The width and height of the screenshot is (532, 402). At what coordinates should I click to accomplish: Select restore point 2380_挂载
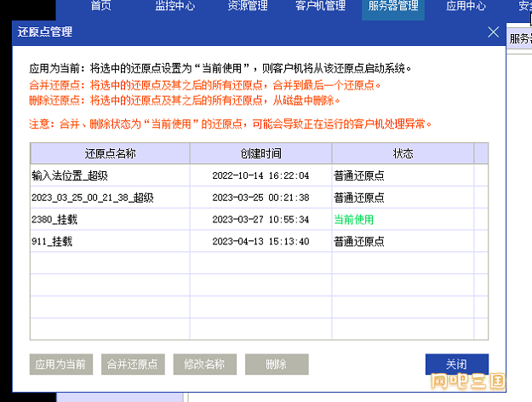point(54,220)
